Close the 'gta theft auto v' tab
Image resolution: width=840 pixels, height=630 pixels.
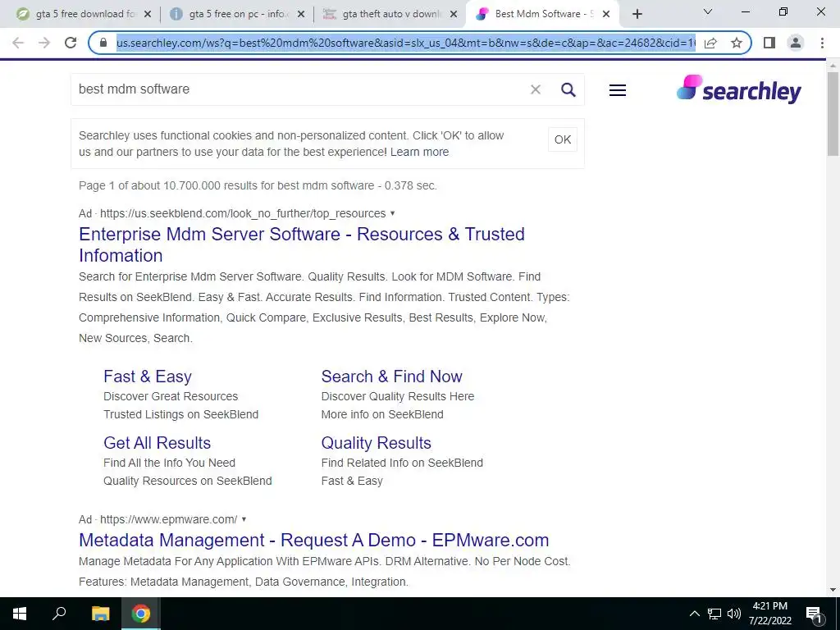click(454, 15)
